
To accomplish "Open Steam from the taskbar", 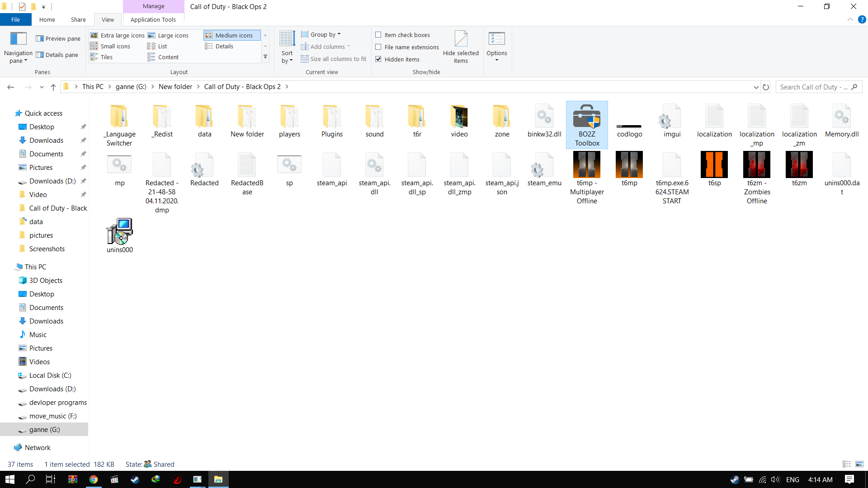I will click(x=135, y=479).
